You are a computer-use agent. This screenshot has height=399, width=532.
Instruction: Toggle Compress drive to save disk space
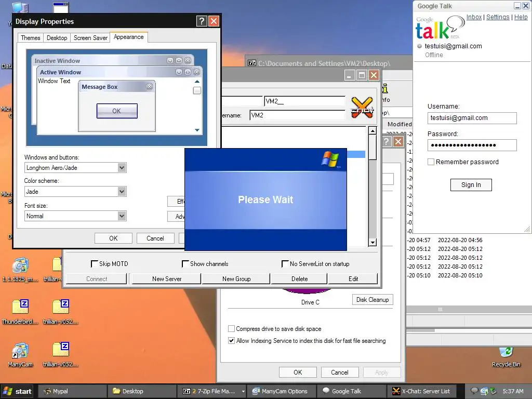coord(231,329)
